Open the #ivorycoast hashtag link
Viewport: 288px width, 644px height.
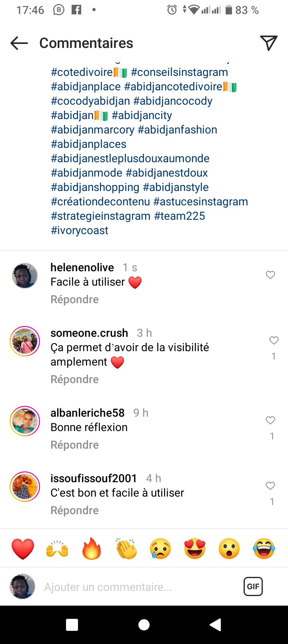(x=80, y=231)
